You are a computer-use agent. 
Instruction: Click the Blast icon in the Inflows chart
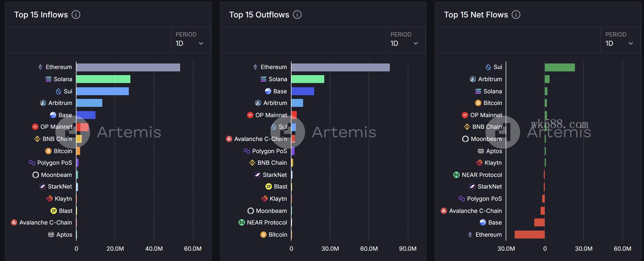[54, 211]
